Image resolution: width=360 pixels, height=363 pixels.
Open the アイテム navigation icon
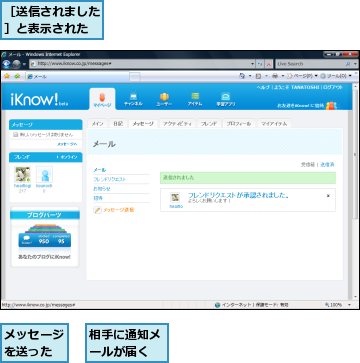click(195, 100)
